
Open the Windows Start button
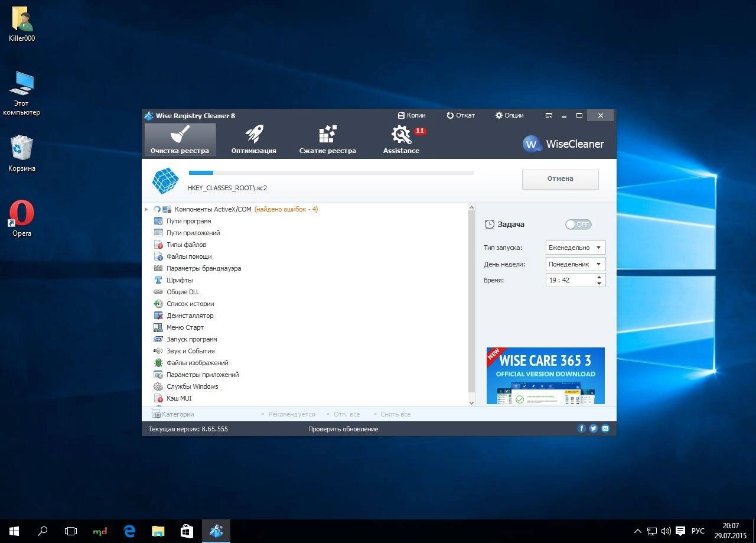[x=14, y=531]
